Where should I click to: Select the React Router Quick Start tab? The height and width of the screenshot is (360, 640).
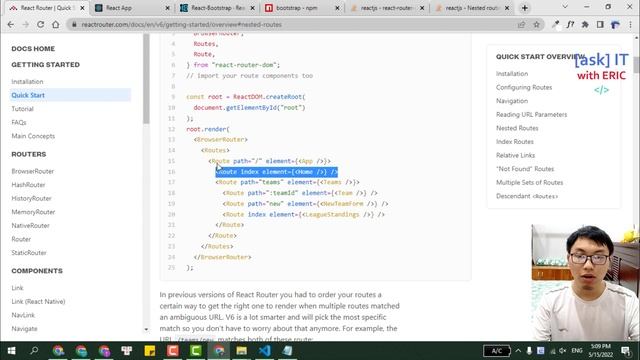tap(47, 8)
